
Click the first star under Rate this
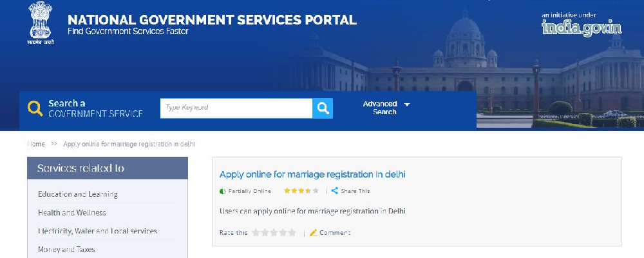256,233
